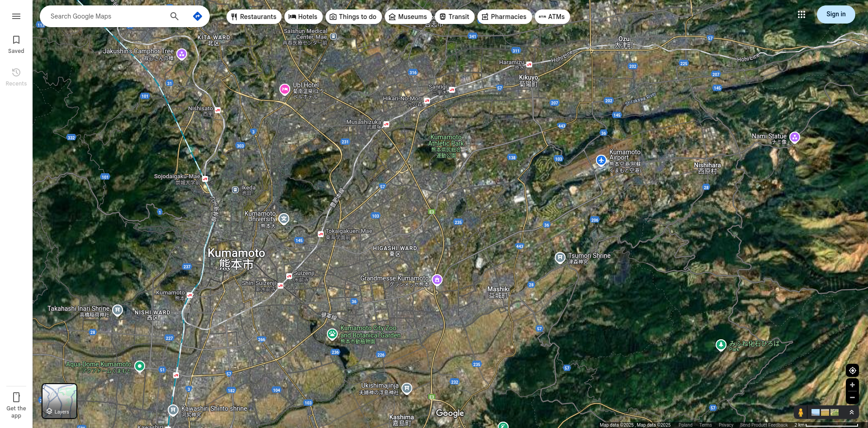868x428 pixels.
Task: Click the Kumamoto Airport marker
Action: click(601, 160)
